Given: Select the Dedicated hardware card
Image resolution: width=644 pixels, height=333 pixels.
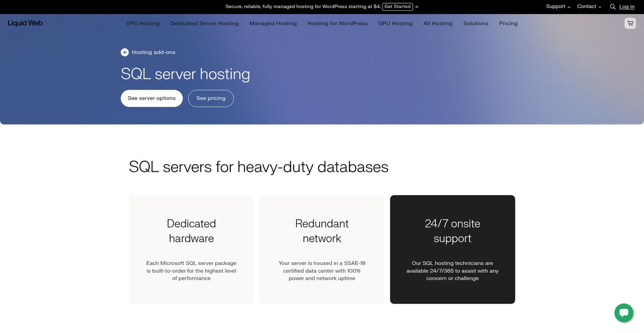Looking at the screenshot, I should pyautogui.click(x=191, y=249).
